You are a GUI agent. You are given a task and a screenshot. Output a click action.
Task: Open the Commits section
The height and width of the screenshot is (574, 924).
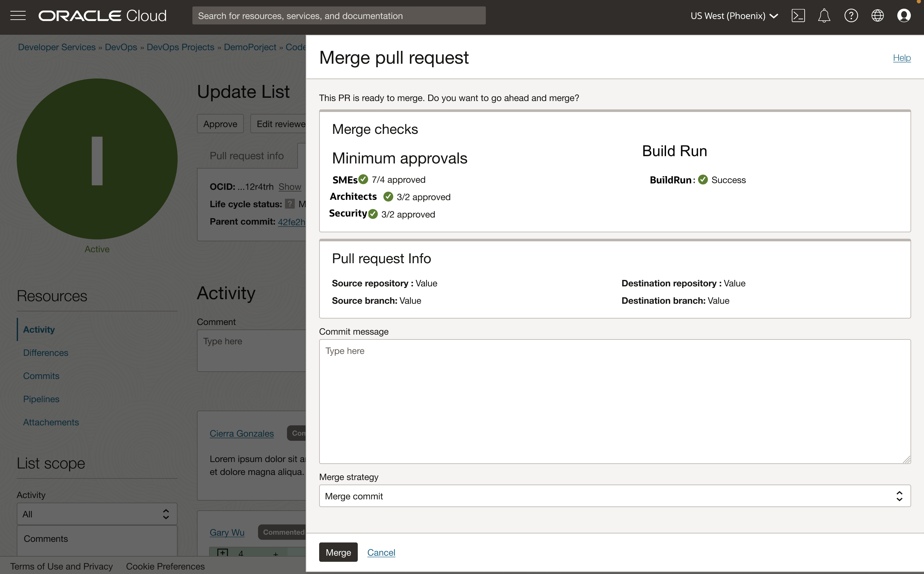[x=41, y=376]
